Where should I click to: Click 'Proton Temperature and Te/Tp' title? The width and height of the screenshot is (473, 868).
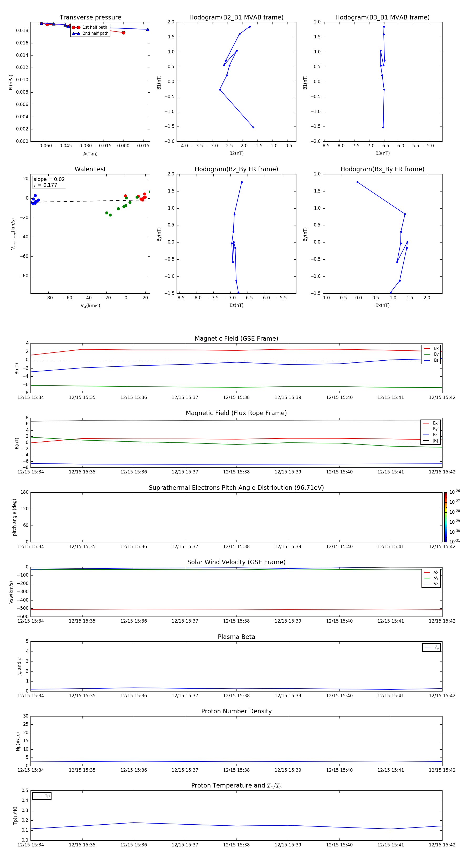click(236, 786)
